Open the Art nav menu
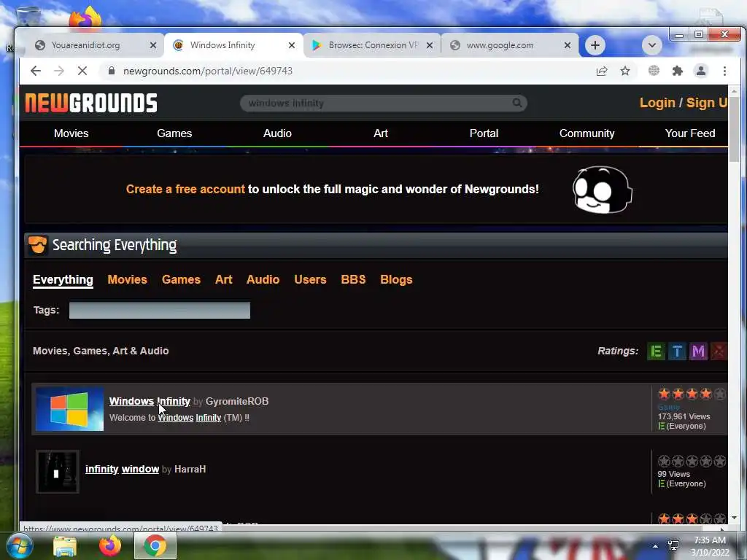The width and height of the screenshot is (747, 560). coord(381,133)
